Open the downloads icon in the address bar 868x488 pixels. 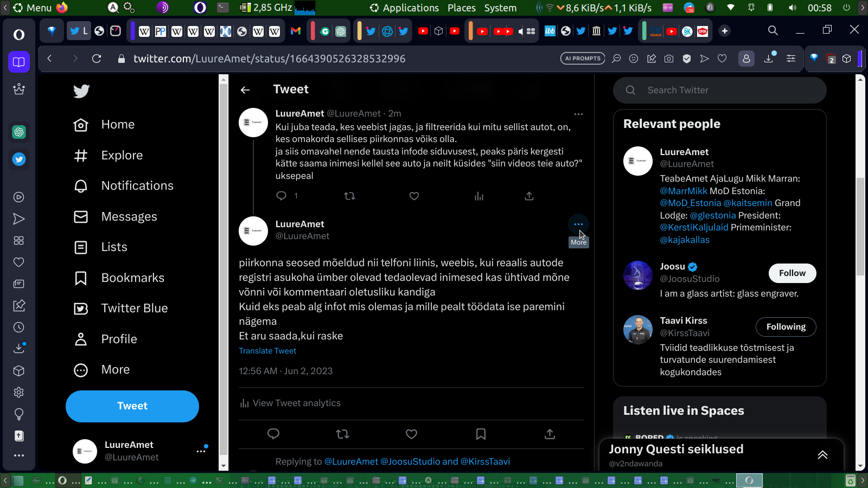[769, 58]
